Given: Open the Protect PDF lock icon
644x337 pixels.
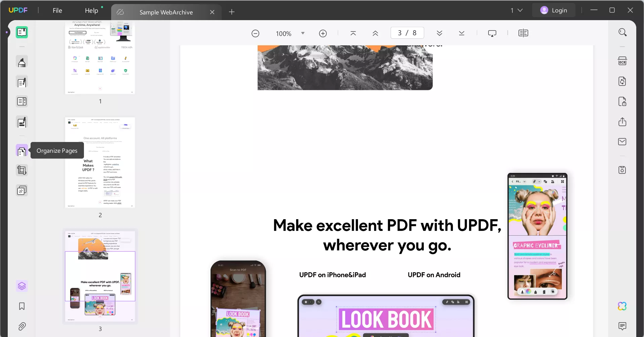Looking at the screenshot, I should tap(623, 101).
